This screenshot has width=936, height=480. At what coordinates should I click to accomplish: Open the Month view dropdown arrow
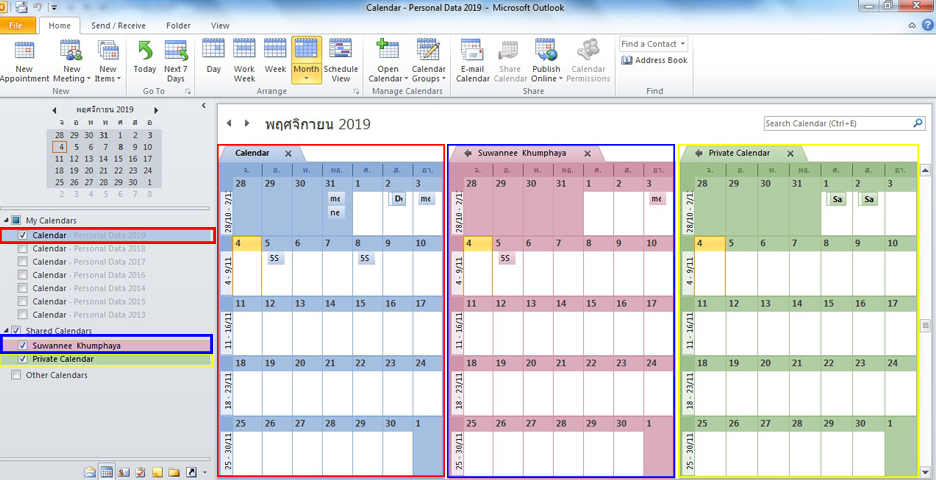pyautogui.click(x=306, y=79)
